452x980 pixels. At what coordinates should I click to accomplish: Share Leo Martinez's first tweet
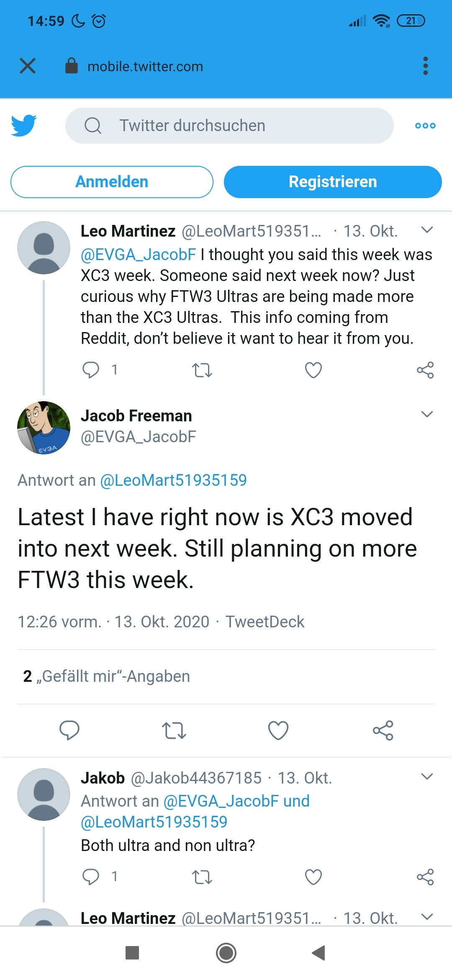(425, 370)
